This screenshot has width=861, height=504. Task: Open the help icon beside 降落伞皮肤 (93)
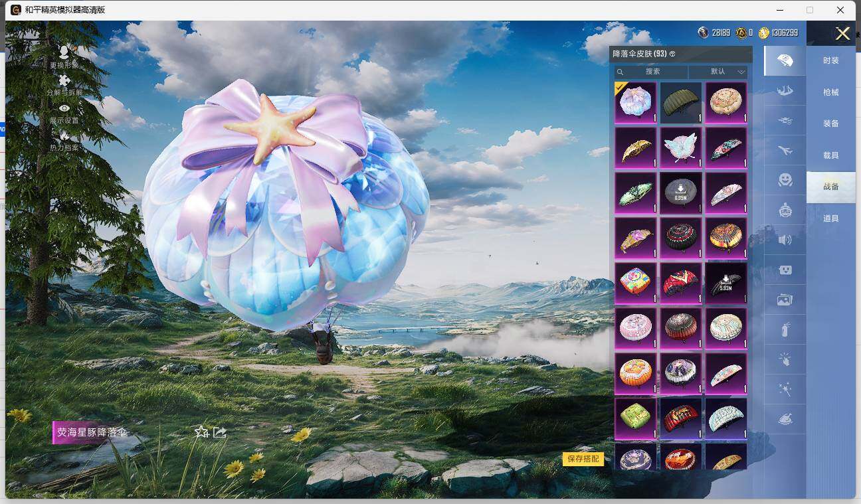point(672,54)
